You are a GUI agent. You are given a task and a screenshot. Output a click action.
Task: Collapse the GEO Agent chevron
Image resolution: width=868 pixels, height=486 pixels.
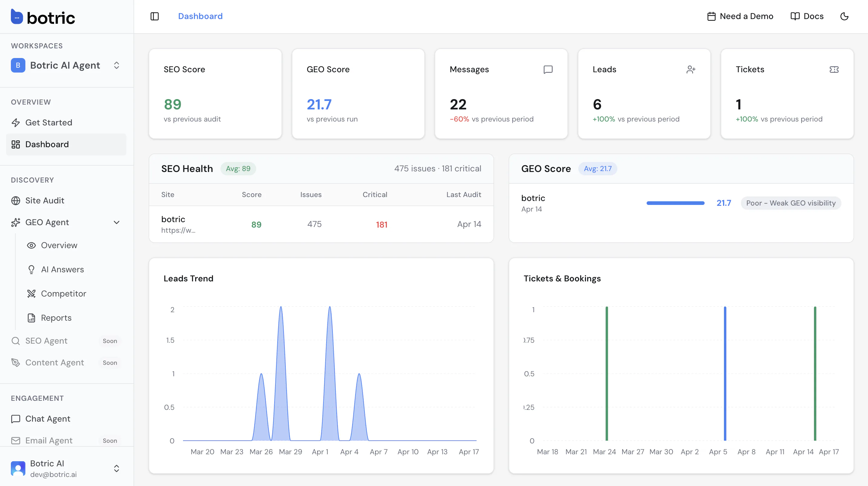coord(117,222)
